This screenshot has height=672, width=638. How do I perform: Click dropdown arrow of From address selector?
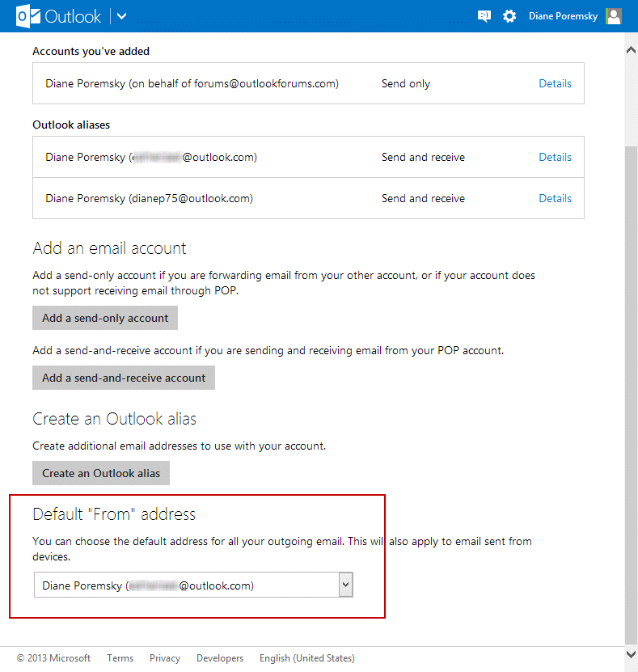pos(346,585)
